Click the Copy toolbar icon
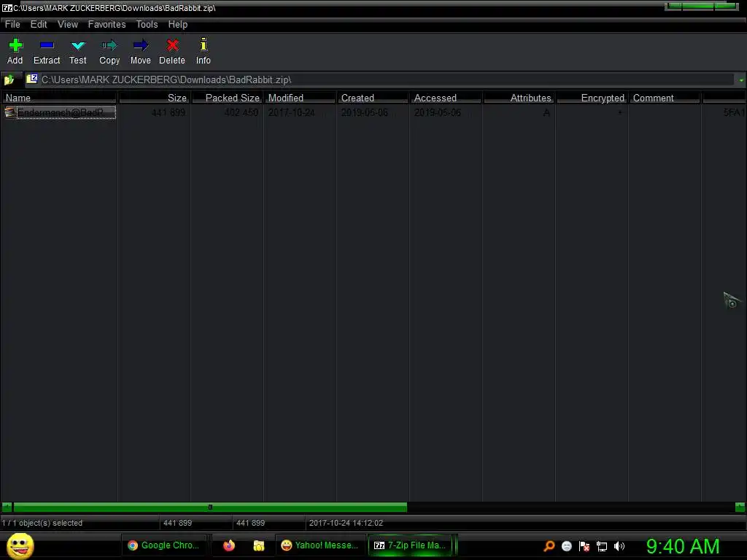 [109, 46]
